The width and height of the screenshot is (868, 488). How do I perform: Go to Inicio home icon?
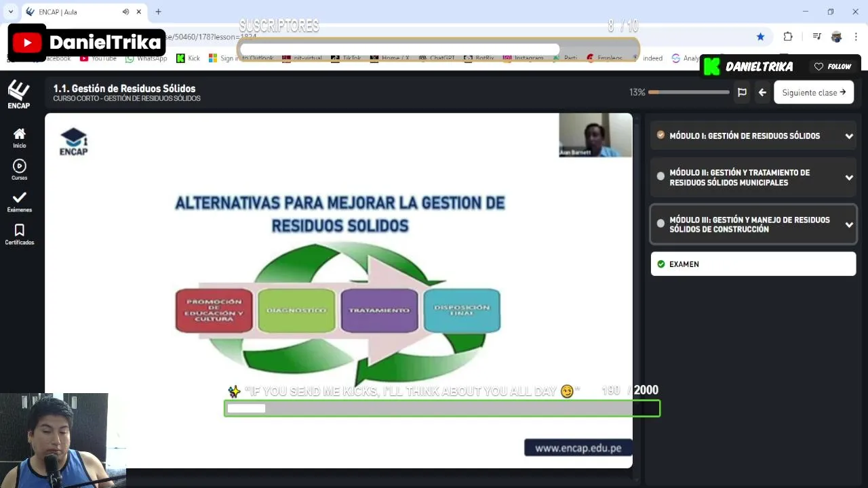[19, 138]
